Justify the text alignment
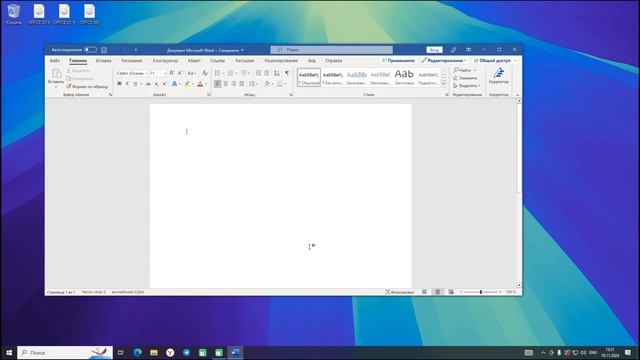The image size is (640, 360). (x=242, y=84)
